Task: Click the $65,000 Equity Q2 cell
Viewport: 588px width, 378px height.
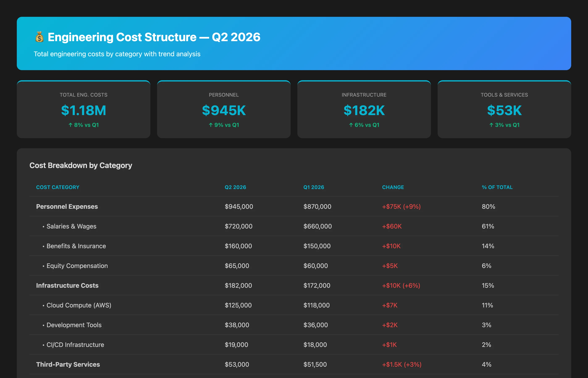Action: click(x=237, y=266)
